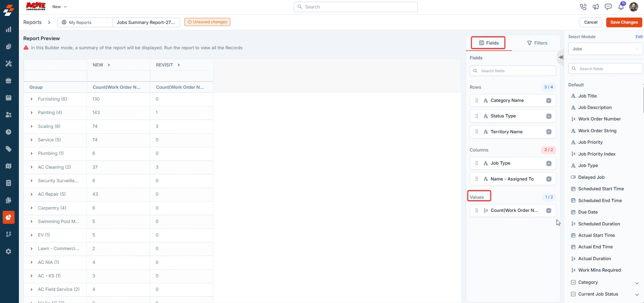Remove Count(Work Order N...) value field
The image size is (644, 303).
click(x=549, y=211)
